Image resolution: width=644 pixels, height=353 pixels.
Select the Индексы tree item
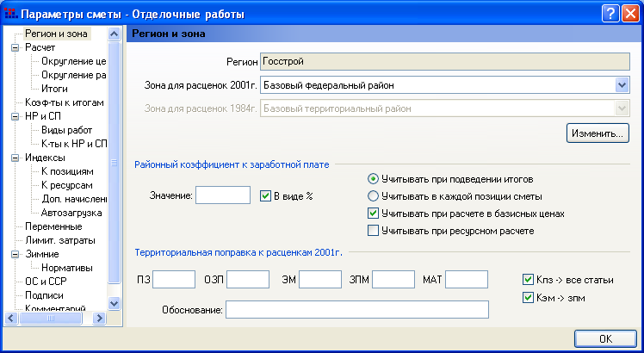coord(45,158)
